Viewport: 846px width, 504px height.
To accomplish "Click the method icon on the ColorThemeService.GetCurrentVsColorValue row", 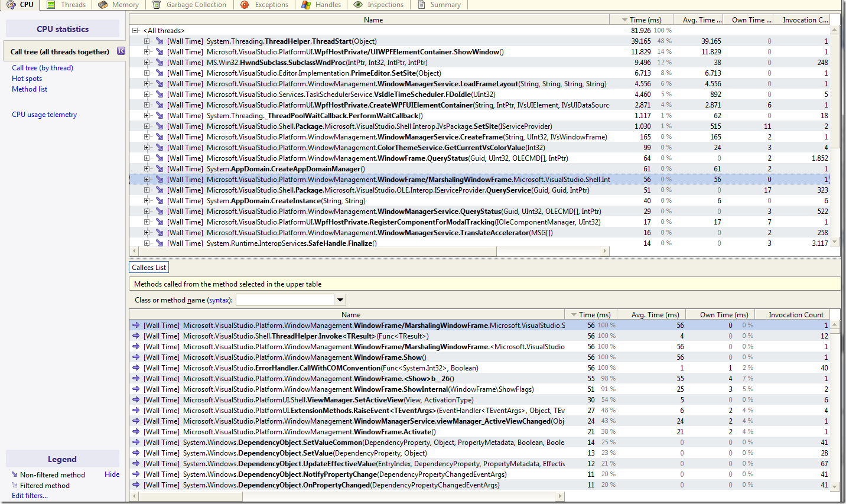I will (x=160, y=148).
